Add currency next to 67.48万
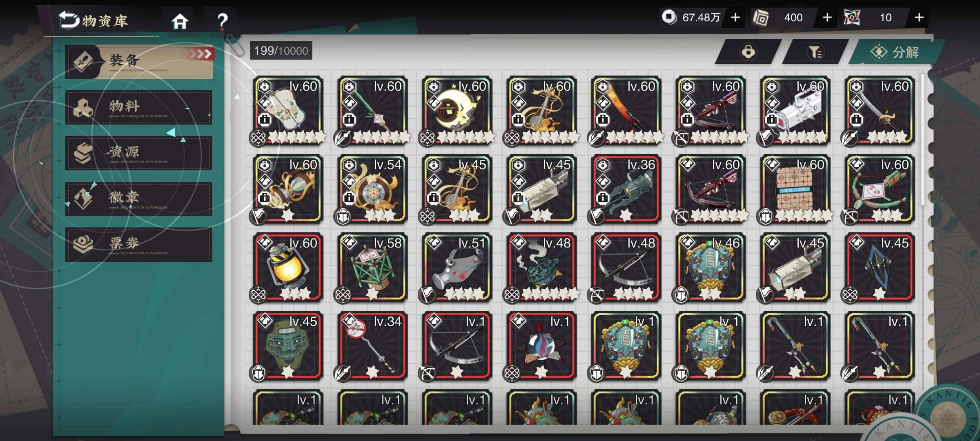 [x=735, y=18]
